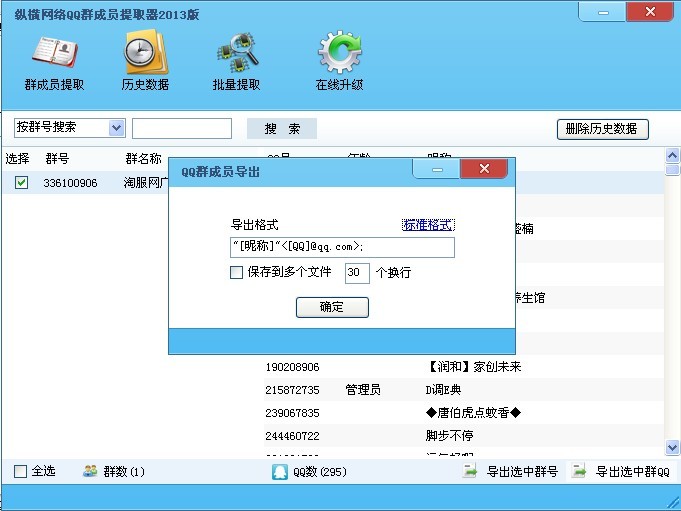Image resolution: width=681 pixels, height=511 pixels.
Task: Click the 管理员 role cell
Action: [x=363, y=390]
